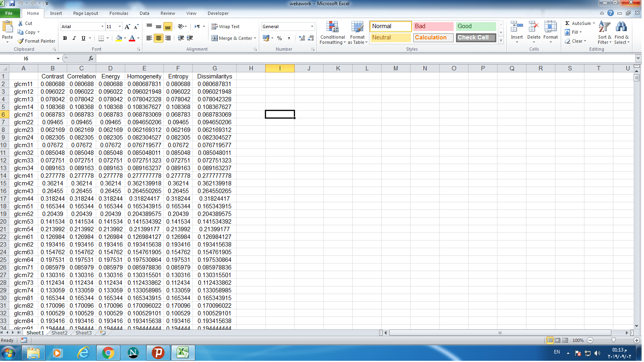Open the Sort & Filter tool

pos(604,27)
